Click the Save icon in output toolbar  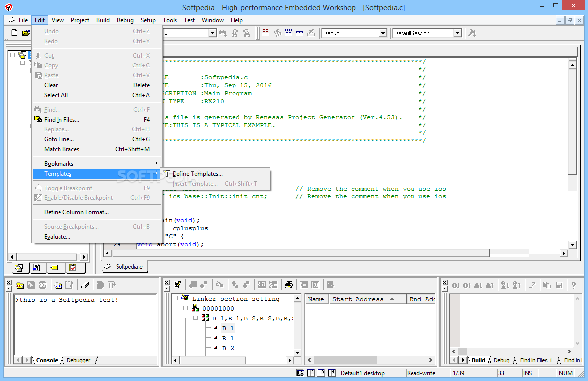[559, 285]
